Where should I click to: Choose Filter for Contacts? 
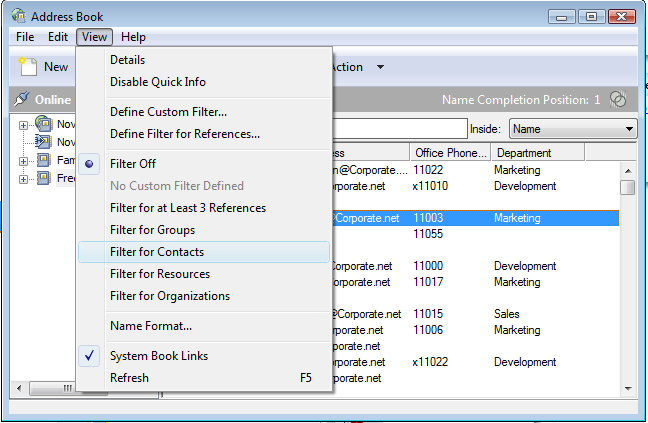tap(204, 252)
